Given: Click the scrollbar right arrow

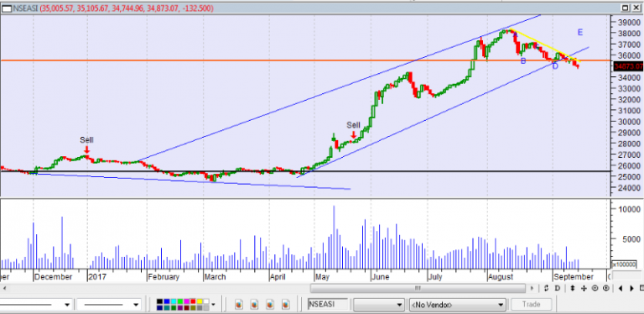Looking at the screenshot, I should pos(532,288).
